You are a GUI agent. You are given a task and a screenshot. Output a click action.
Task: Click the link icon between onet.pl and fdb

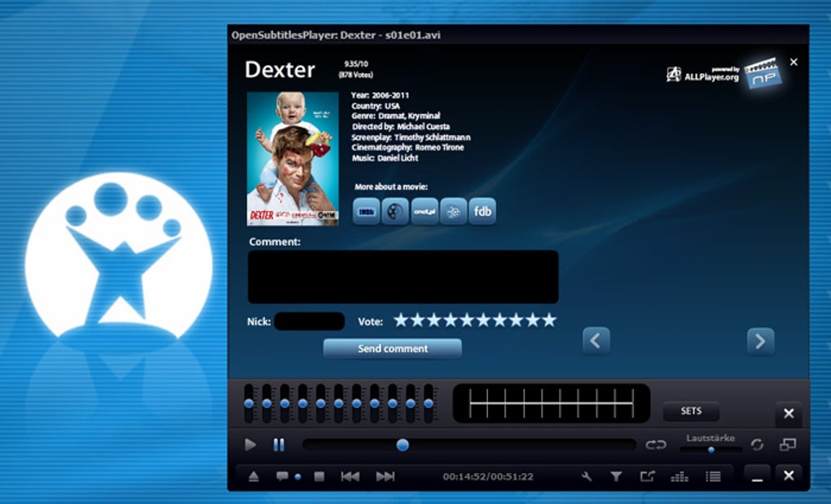453,212
